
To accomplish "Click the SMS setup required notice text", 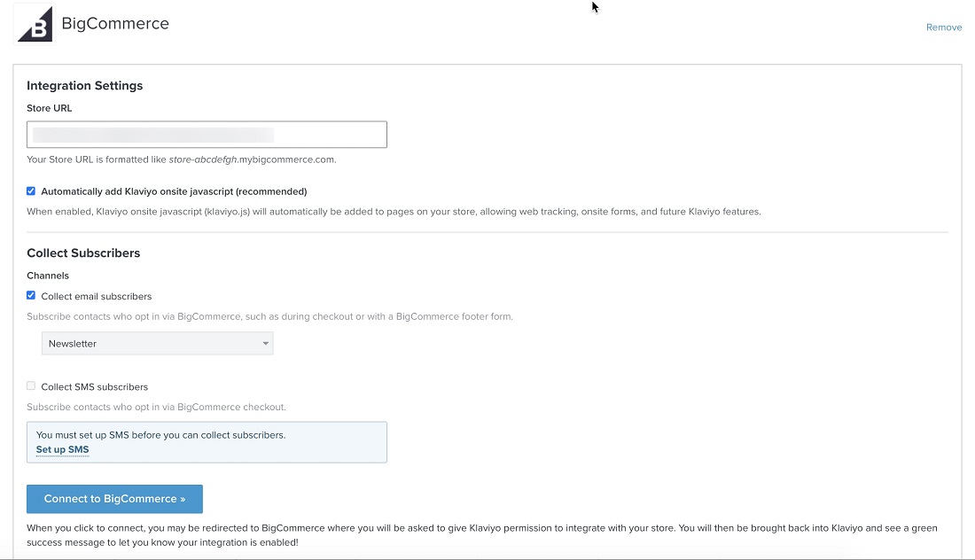I will coord(160,435).
